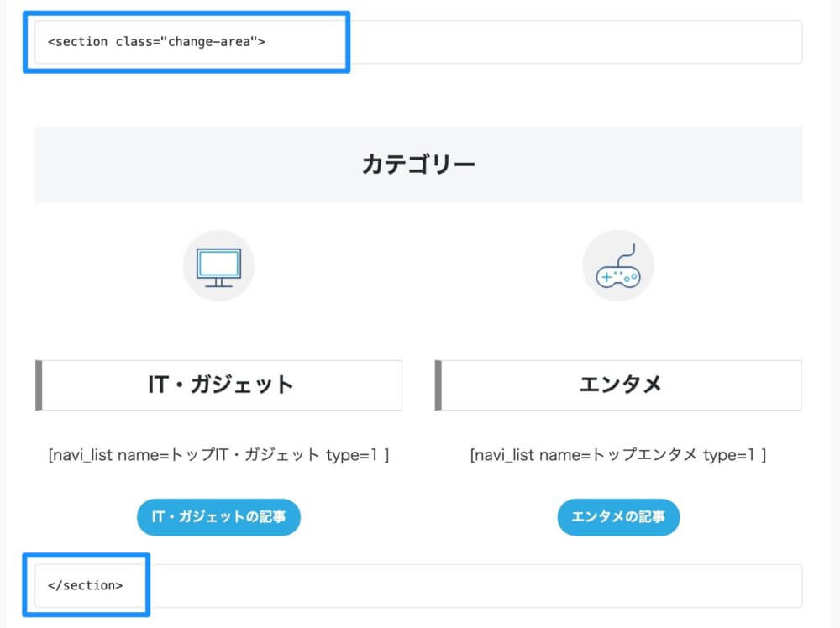
Task: Open the IT・ガジェットの記事 button
Action: coord(218,517)
